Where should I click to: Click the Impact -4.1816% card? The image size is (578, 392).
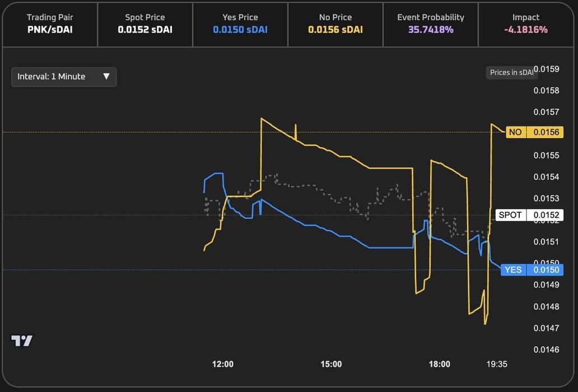pyautogui.click(x=525, y=24)
